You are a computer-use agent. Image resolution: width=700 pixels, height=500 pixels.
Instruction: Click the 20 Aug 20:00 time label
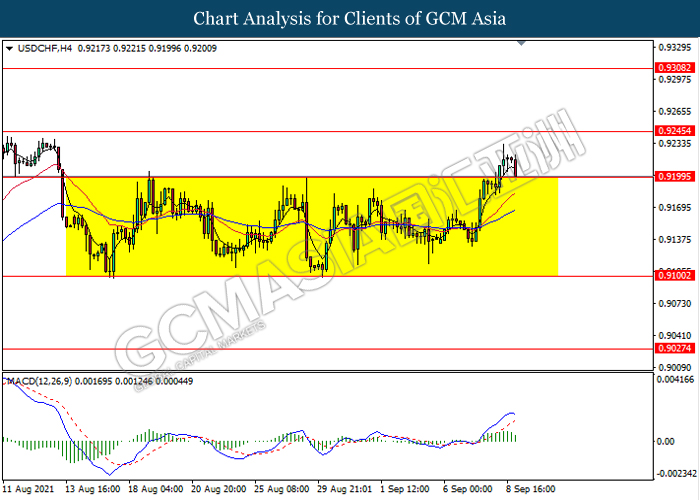[218, 489]
